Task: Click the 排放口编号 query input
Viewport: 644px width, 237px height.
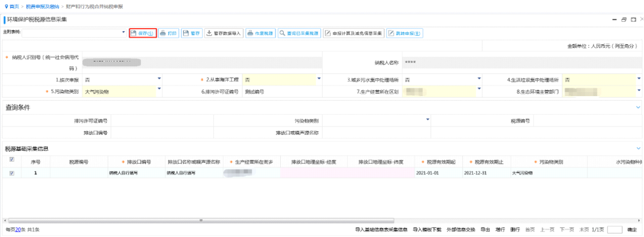Action: pyautogui.click(x=162, y=133)
